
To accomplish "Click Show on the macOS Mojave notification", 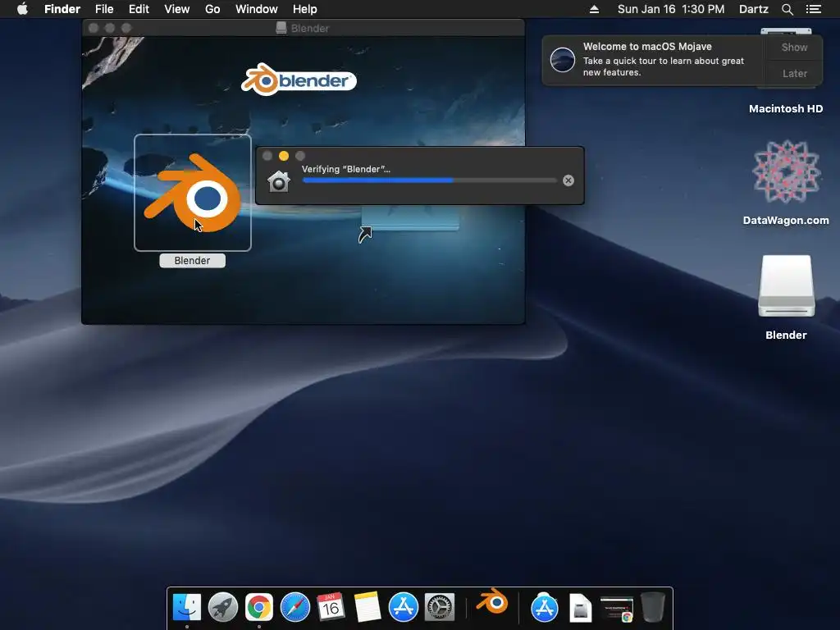I will [794, 47].
